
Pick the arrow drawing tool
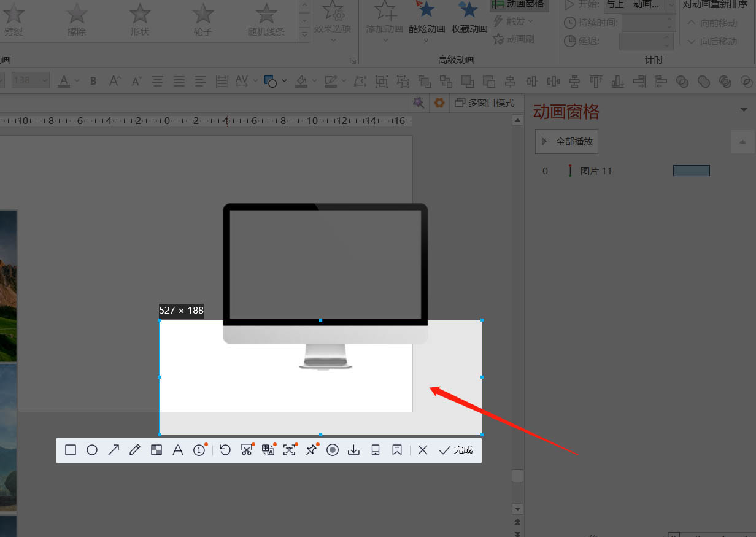(114, 450)
